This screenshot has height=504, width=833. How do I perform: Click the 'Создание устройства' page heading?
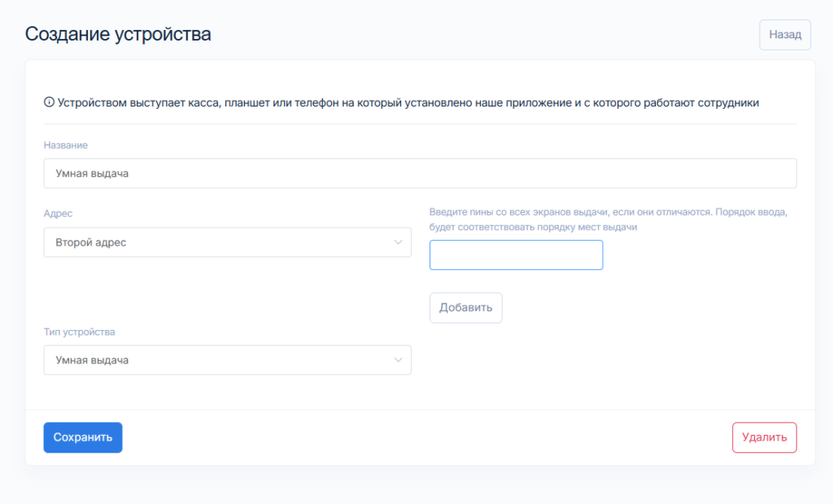[x=118, y=34]
